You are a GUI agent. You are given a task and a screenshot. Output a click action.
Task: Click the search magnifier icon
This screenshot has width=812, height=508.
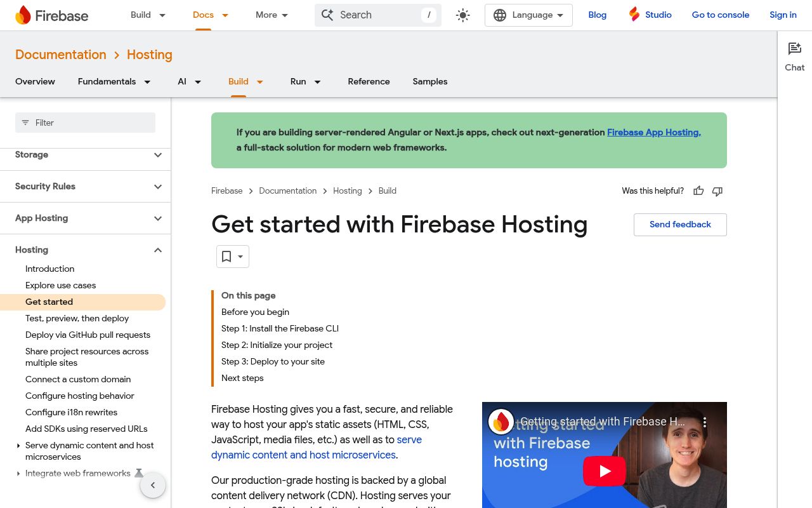pyautogui.click(x=328, y=15)
